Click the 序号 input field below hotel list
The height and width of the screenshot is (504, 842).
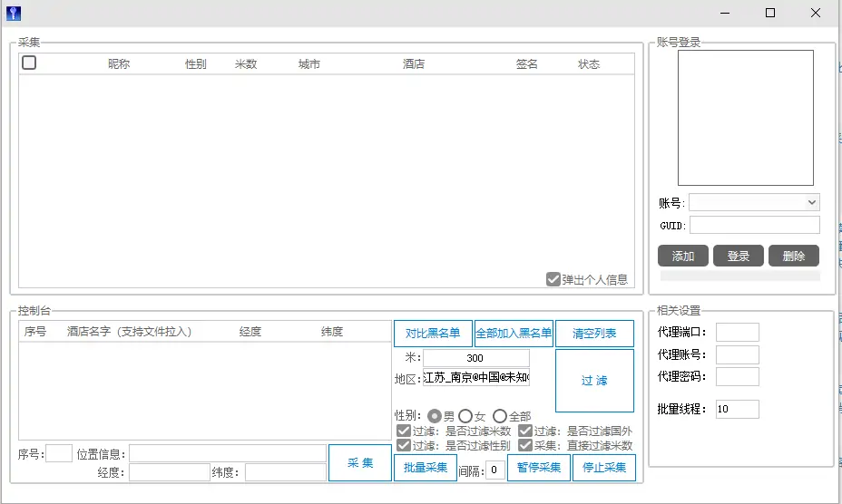click(59, 453)
